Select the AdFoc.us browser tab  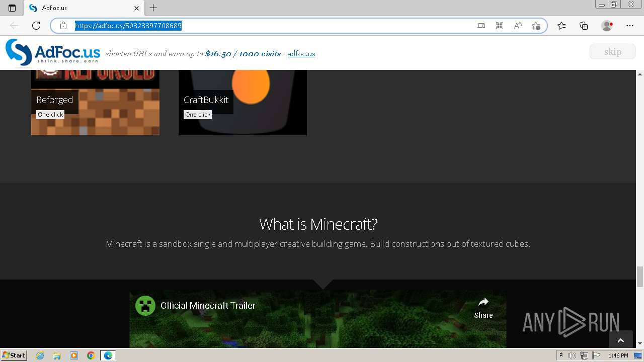[84, 8]
